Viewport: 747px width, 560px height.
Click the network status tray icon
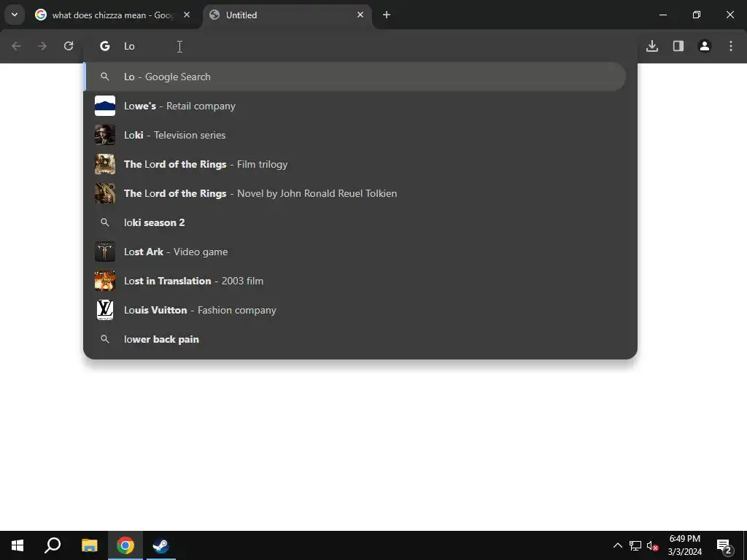click(x=635, y=545)
